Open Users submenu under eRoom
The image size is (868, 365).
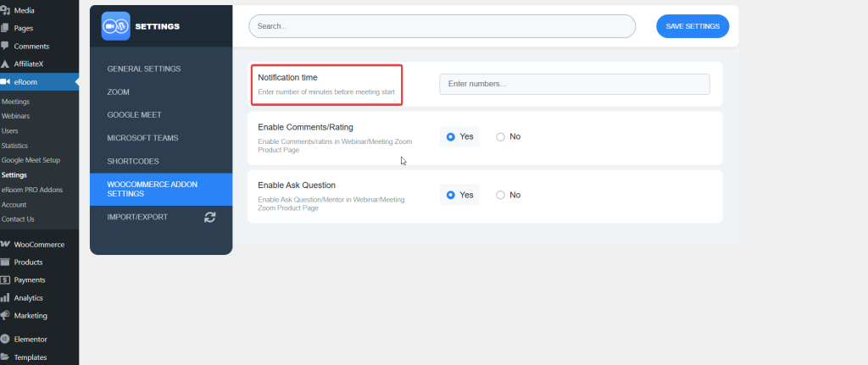point(10,131)
